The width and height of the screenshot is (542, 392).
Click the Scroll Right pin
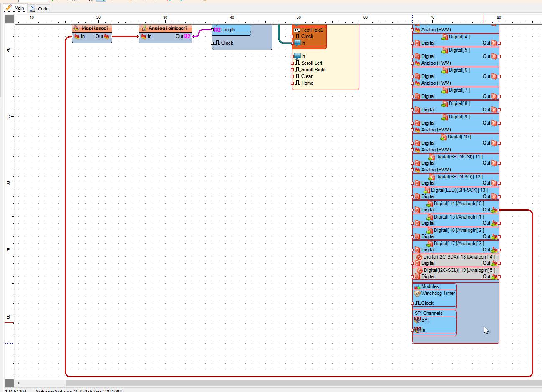click(292, 70)
